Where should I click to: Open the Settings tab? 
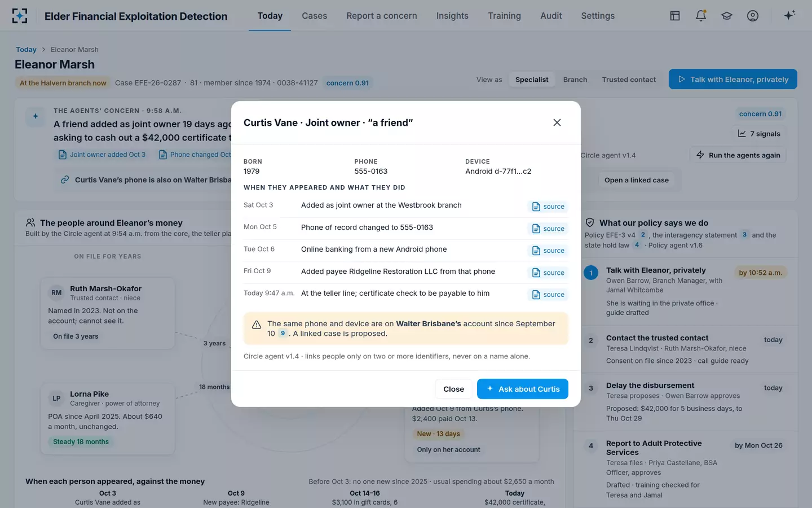(598, 16)
